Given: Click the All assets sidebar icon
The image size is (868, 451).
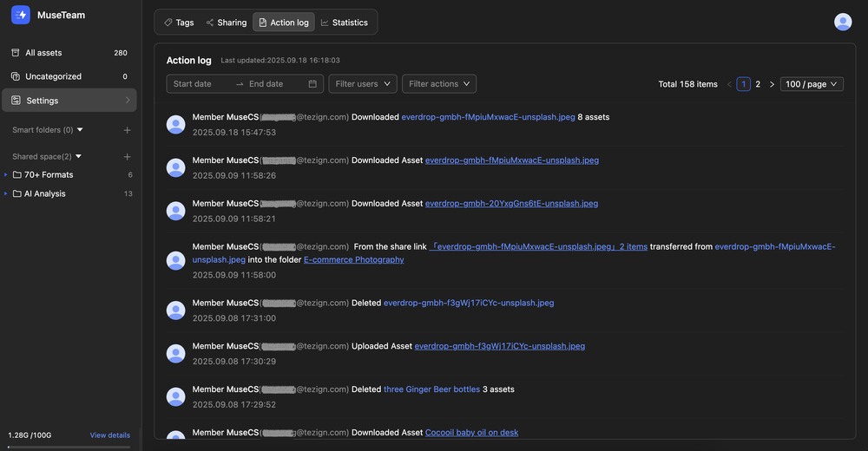Looking at the screenshot, I should coord(16,53).
